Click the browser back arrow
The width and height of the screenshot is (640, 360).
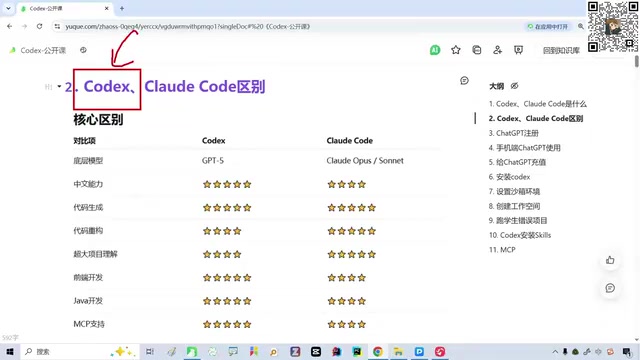pos(9,26)
